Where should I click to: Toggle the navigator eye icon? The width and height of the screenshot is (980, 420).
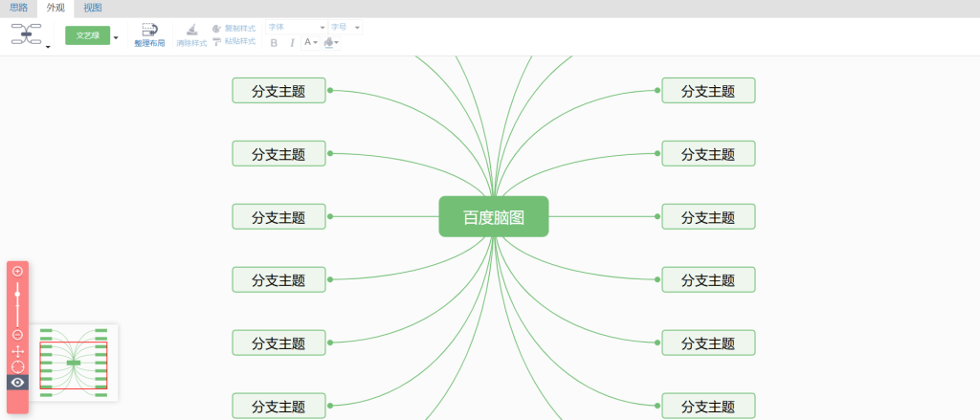click(x=17, y=382)
